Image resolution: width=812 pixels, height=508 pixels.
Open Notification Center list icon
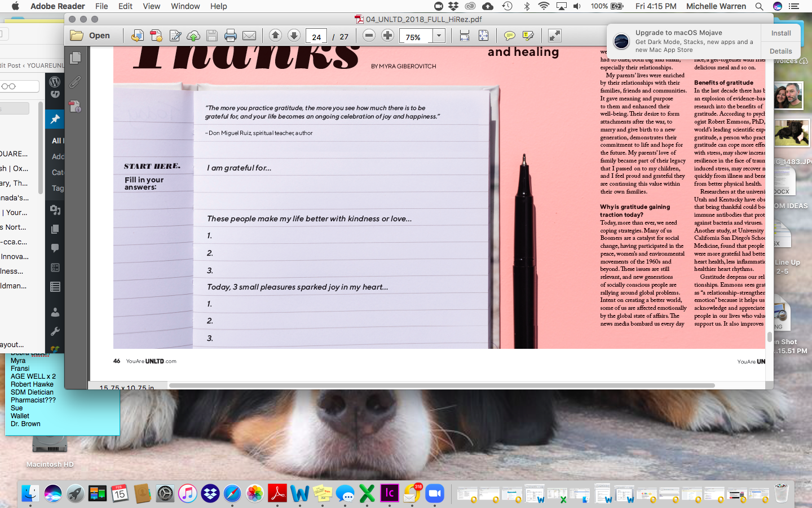click(x=794, y=6)
